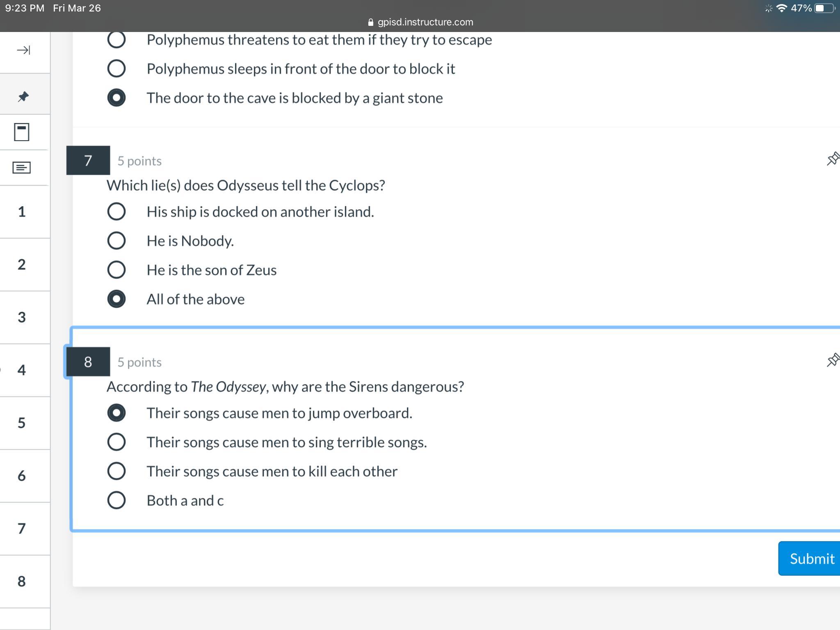This screenshot has height=630, width=840.
Task: Tap the Wi-Fi status icon
Action: tap(782, 8)
